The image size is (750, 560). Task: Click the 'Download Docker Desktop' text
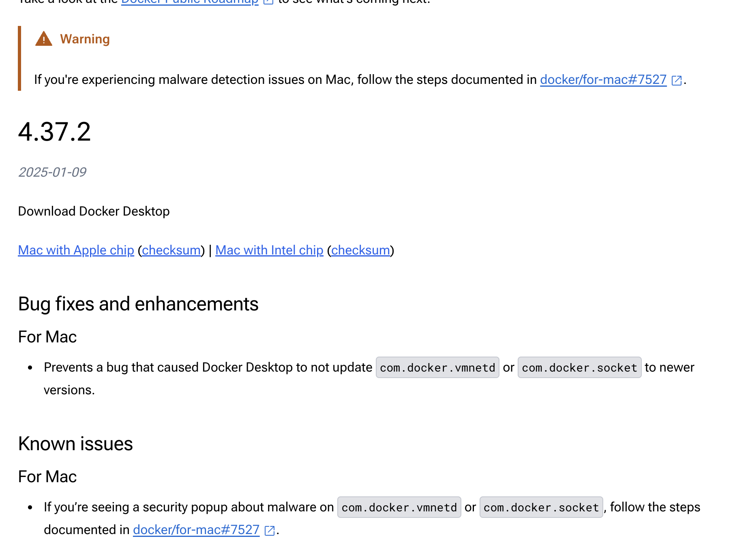click(94, 212)
